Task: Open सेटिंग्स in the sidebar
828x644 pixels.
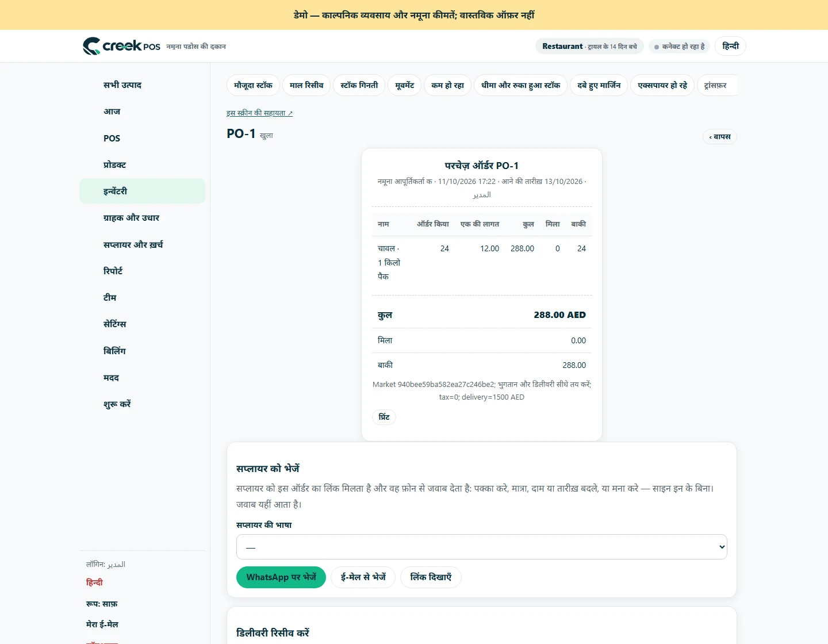Action: pyautogui.click(x=142, y=324)
